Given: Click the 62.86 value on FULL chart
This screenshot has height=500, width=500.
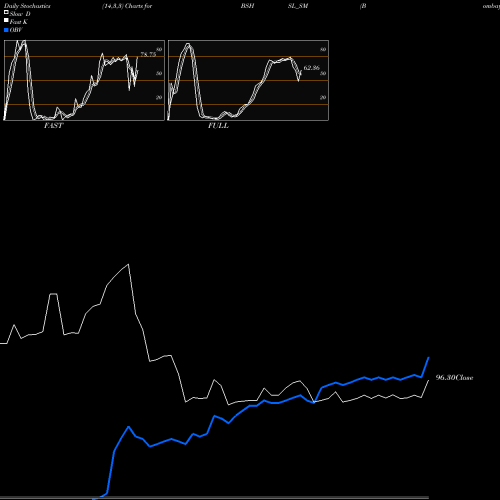Looking at the screenshot, I should 311,68.
